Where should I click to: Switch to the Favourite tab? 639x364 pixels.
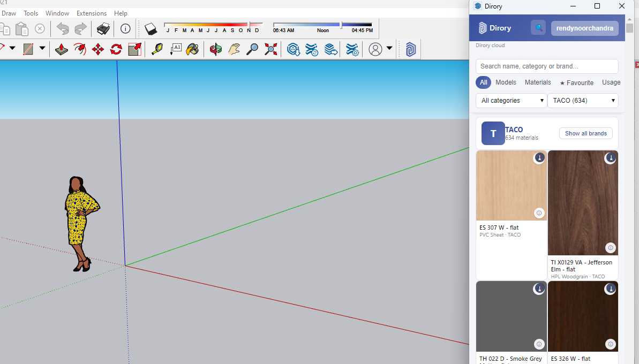(x=576, y=82)
